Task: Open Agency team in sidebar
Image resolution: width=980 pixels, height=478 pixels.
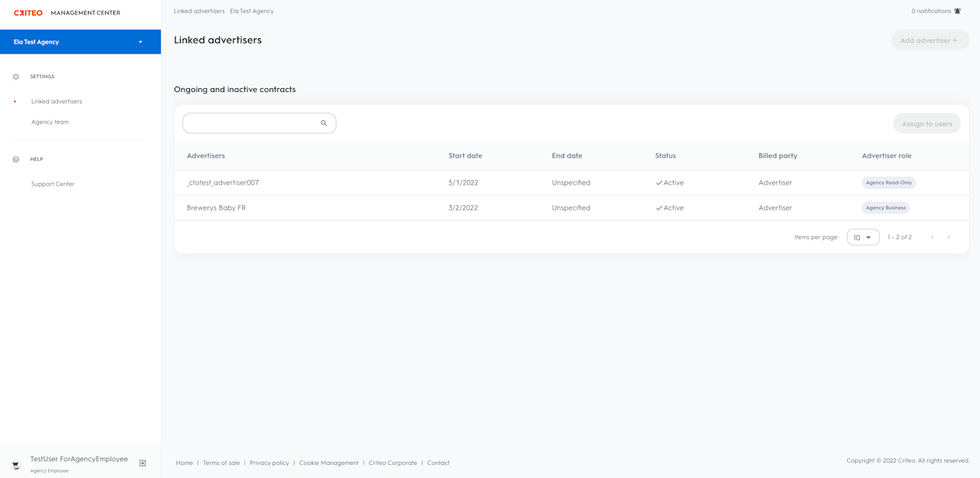Action: [x=50, y=122]
